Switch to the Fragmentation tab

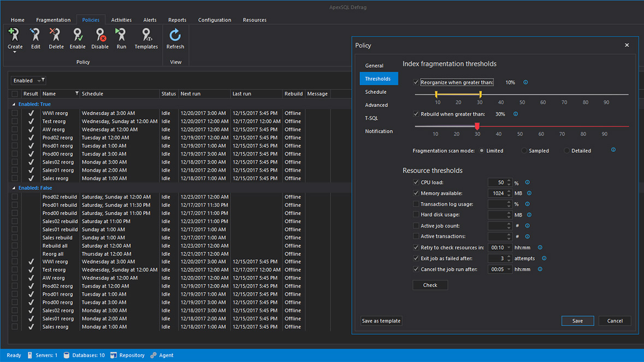pyautogui.click(x=53, y=20)
